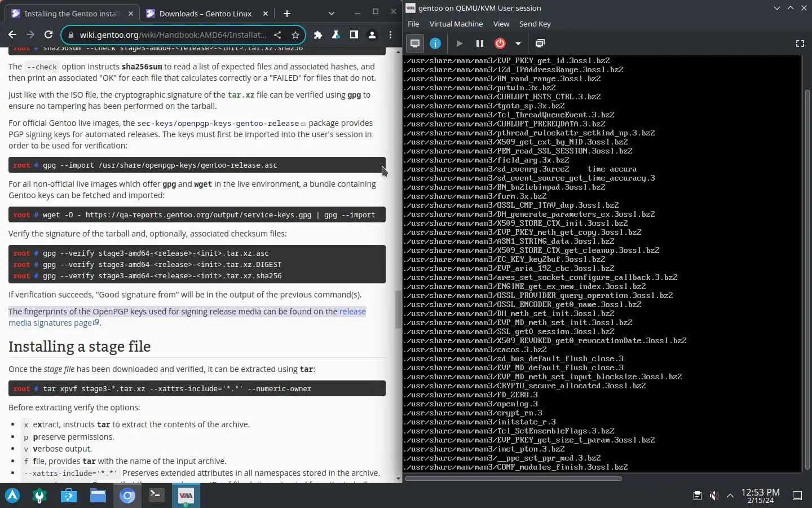Click tar xpvf stage3 command block
Viewport: 812px width, 508px height.
[x=197, y=388]
